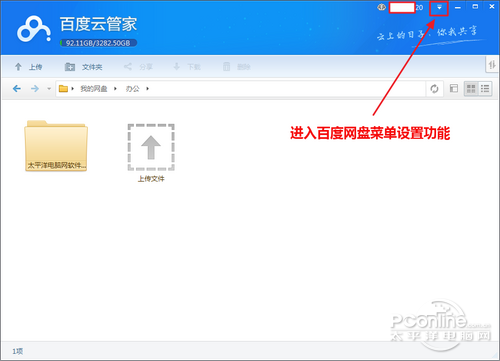The width and height of the screenshot is (500, 361).
Task: Click the root folder icon in path bar
Action: coord(63,89)
